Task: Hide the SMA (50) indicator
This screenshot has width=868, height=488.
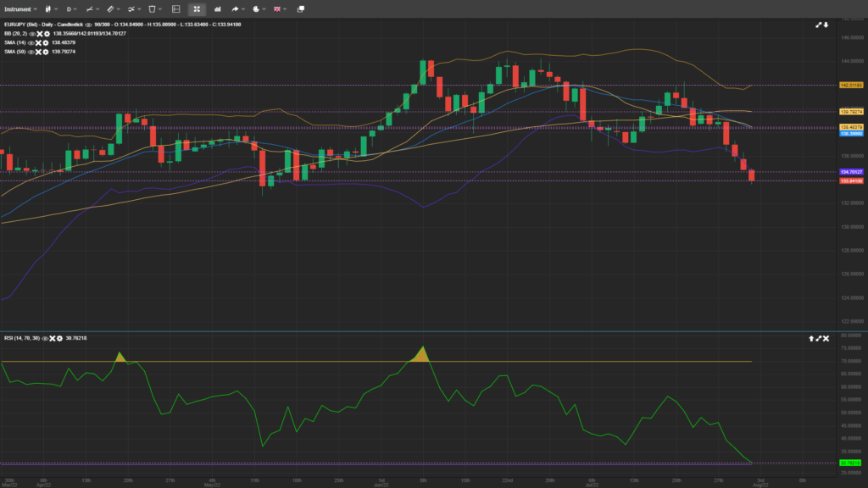Action: pyautogui.click(x=31, y=52)
